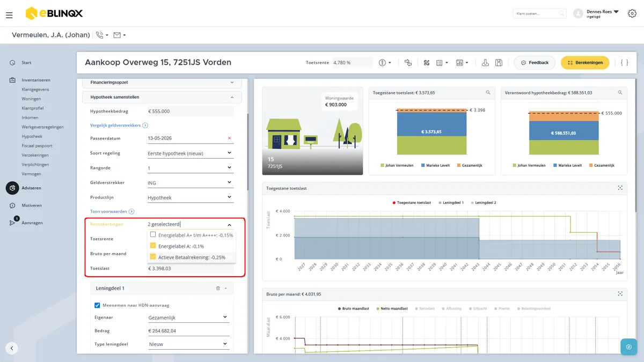The height and width of the screenshot is (362, 644).
Task: Click the download icon in the toolbar
Action: (485, 63)
